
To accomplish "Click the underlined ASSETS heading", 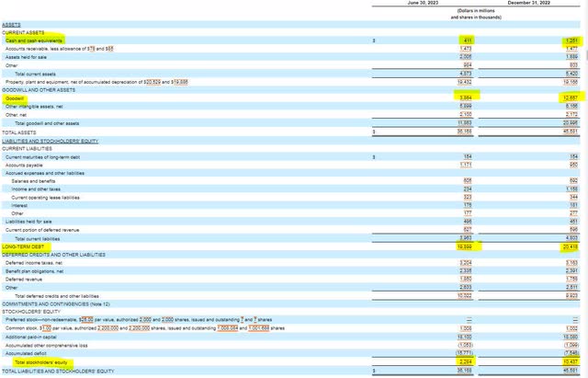I will 10,25.
